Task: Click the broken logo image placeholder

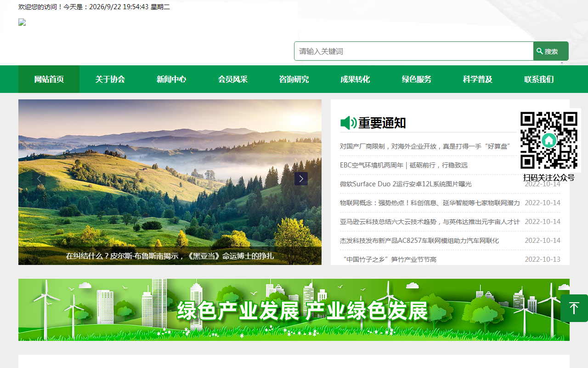Action: pos(22,22)
